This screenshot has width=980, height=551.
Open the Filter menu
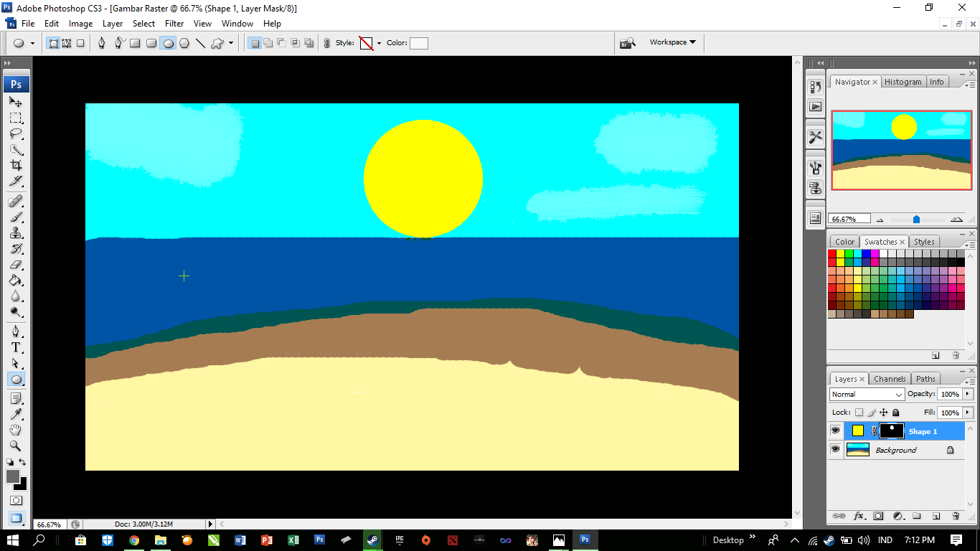pos(174,23)
